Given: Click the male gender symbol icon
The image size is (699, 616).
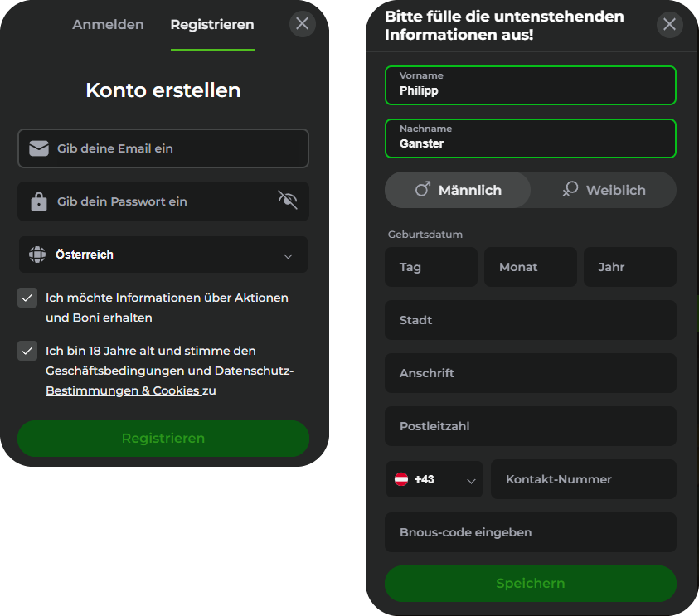Looking at the screenshot, I should coord(421,190).
